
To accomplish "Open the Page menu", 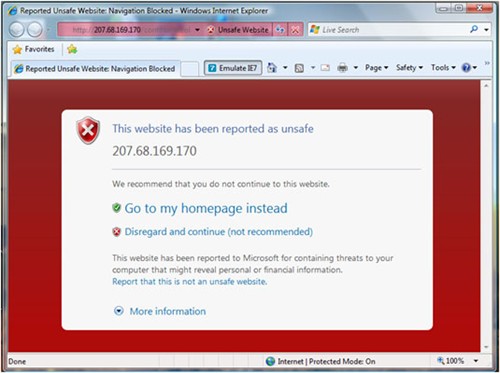I will tap(377, 68).
